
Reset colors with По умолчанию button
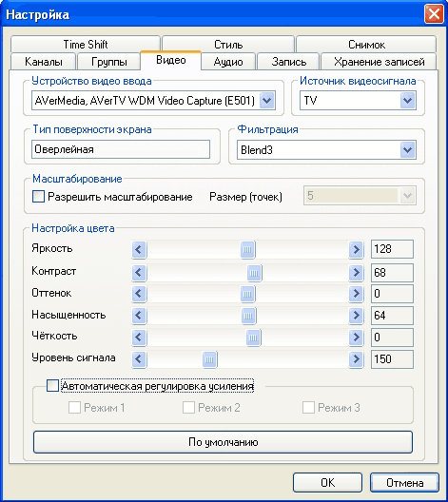(x=223, y=442)
